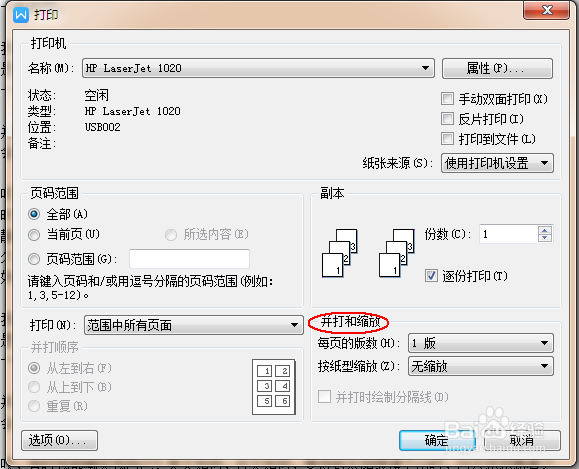Decrease copies with the down spinner arrow
The height and width of the screenshot is (469, 579).
pos(545,238)
